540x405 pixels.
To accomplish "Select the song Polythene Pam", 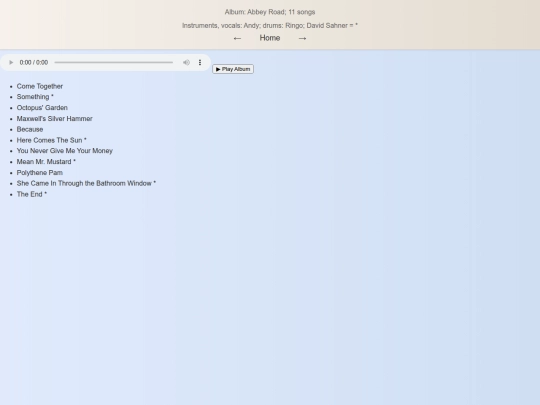I will tap(40, 173).
